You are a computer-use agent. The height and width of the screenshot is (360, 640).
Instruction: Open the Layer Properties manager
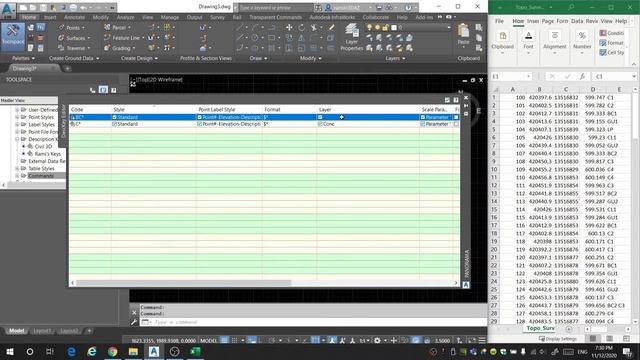point(351,37)
